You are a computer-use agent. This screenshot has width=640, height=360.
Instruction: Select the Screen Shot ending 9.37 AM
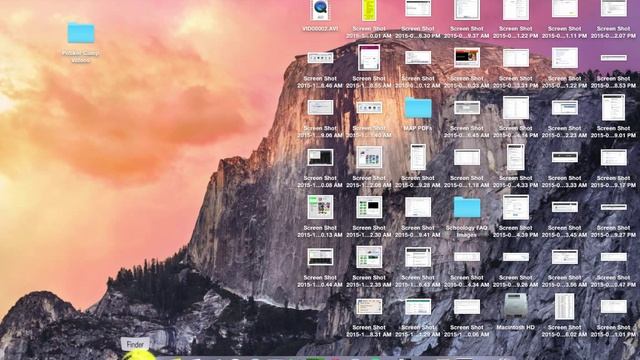[467, 10]
